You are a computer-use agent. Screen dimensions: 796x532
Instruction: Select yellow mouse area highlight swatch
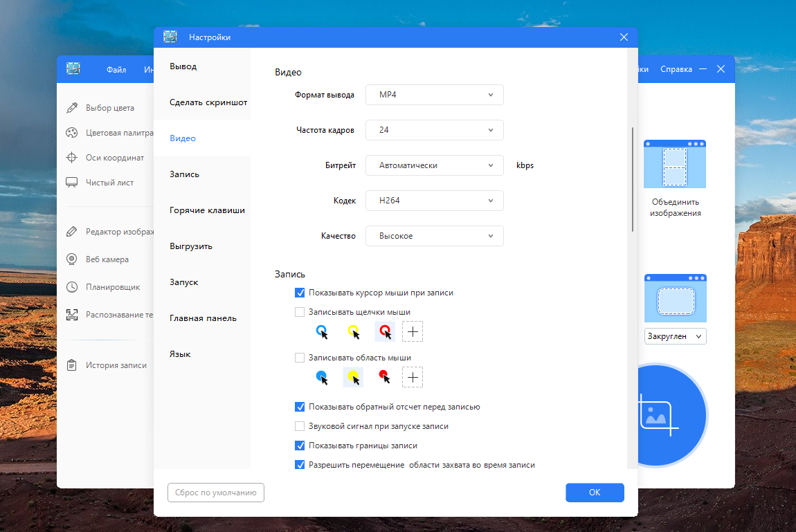(x=353, y=377)
